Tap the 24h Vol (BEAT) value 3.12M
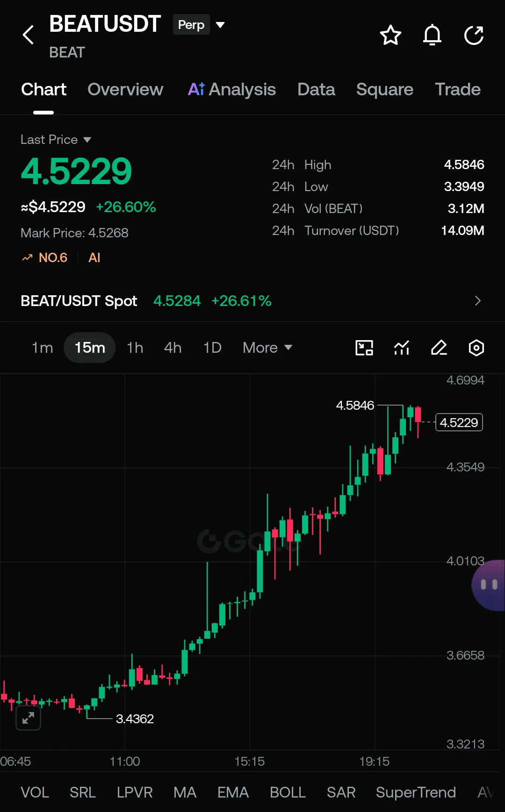Image resolution: width=505 pixels, height=812 pixels. [466, 208]
